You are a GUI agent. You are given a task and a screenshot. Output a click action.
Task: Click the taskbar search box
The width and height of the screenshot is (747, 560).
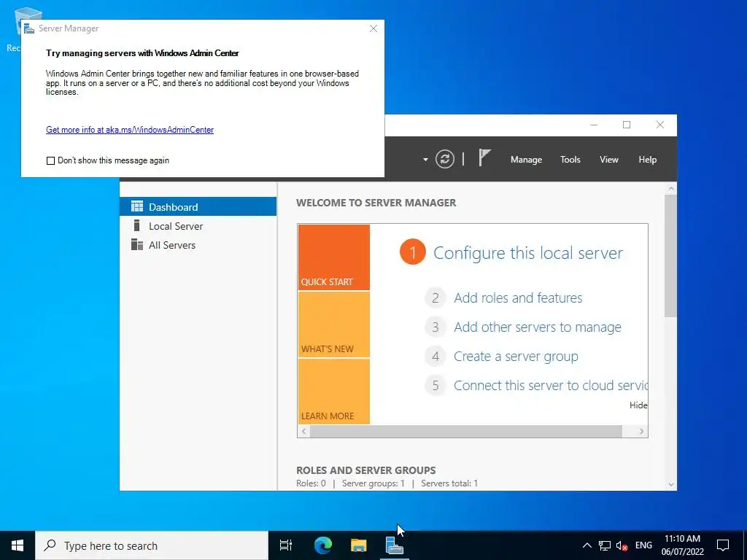(x=152, y=545)
